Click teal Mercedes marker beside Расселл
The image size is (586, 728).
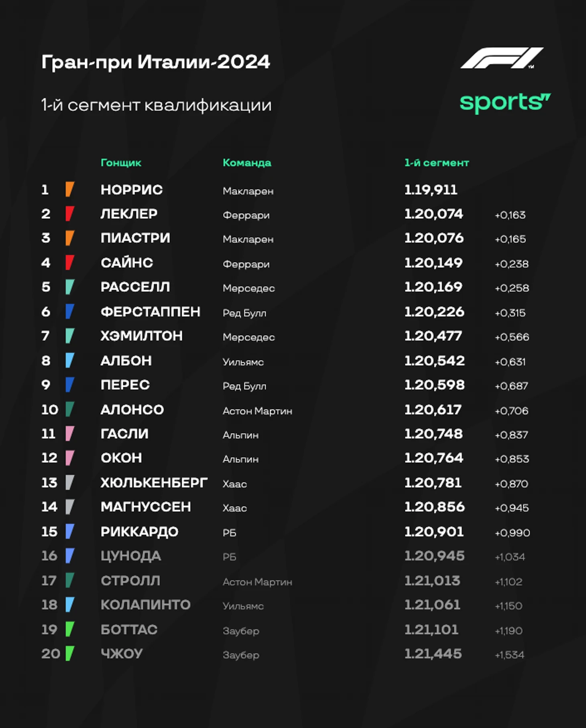point(70,287)
